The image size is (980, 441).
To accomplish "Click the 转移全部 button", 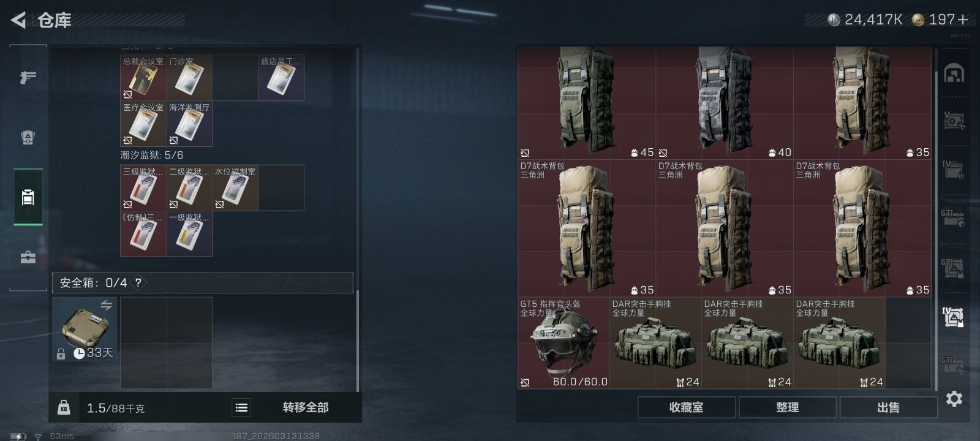I will pos(306,407).
